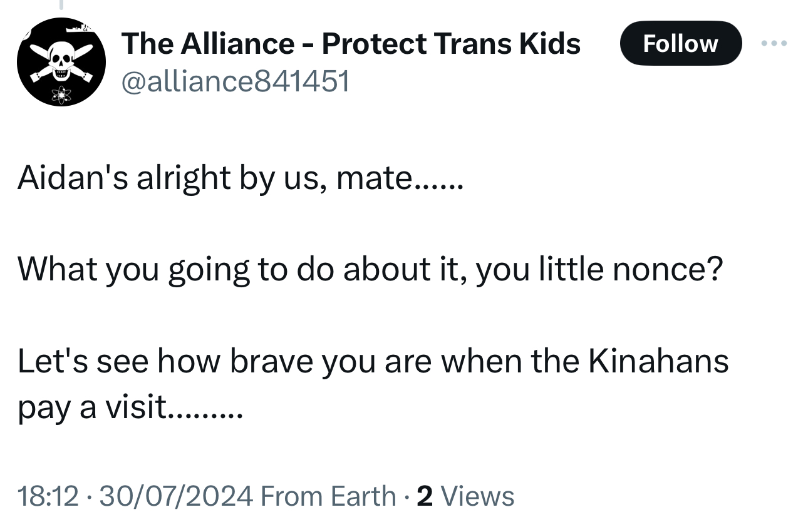Click the word "Kinahans" in the tweet

point(658,361)
